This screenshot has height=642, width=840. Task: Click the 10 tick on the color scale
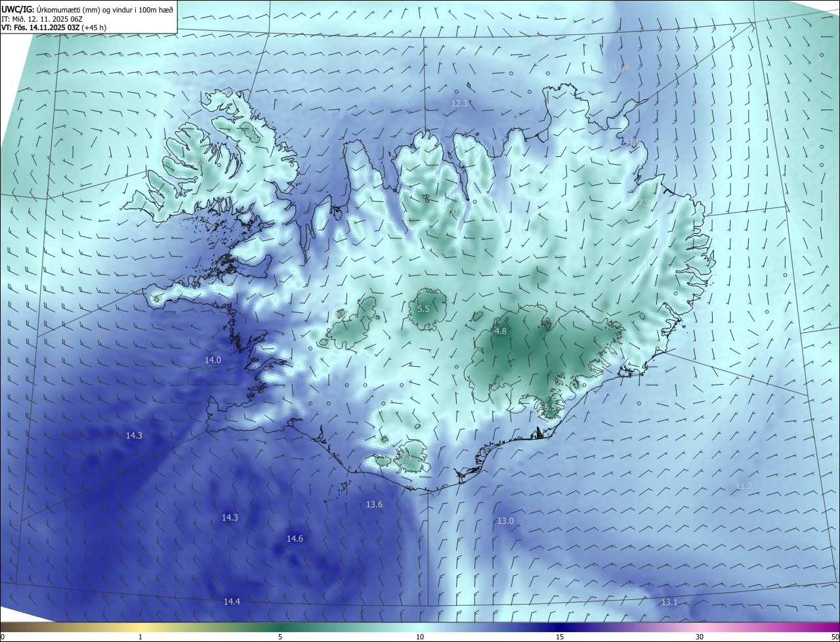point(420,637)
